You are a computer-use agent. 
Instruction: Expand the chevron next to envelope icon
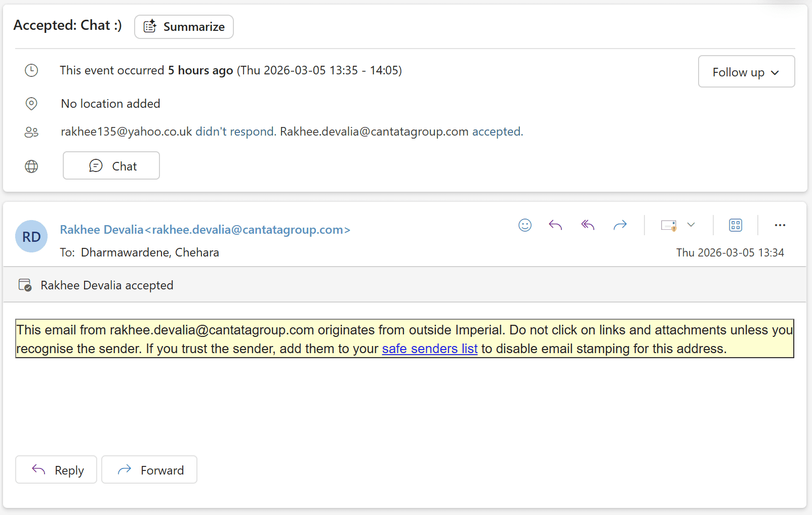click(691, 225)
